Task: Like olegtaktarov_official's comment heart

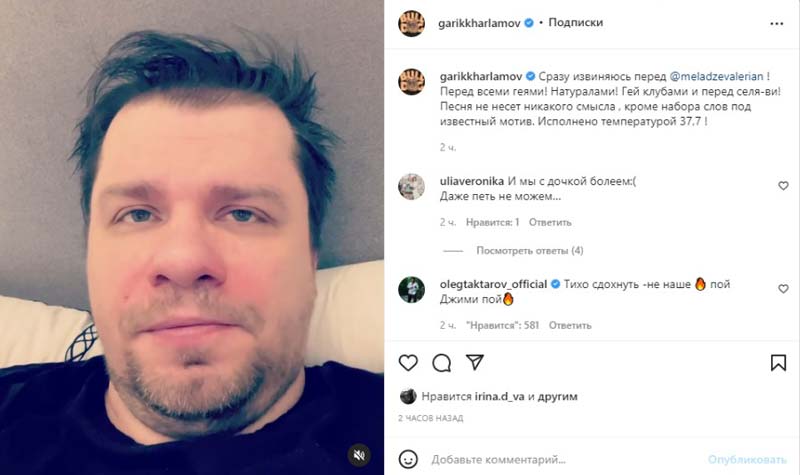Action: (x=783, y=289)
